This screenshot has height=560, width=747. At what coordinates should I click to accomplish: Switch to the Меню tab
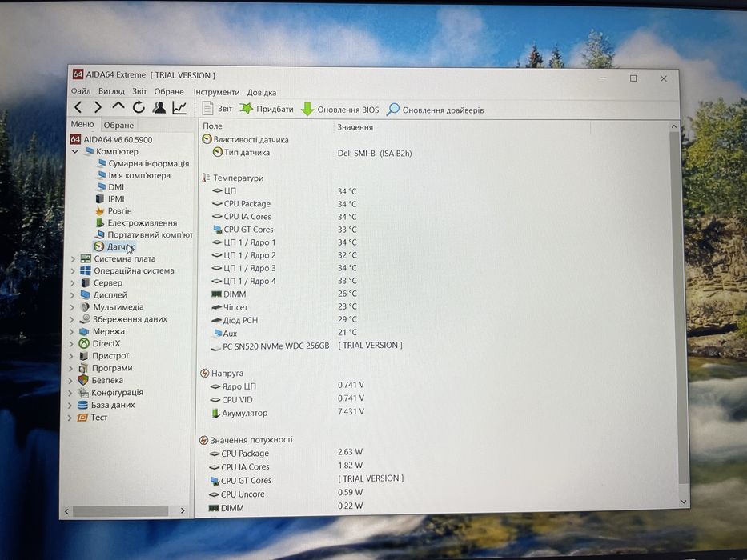point(82,124)
